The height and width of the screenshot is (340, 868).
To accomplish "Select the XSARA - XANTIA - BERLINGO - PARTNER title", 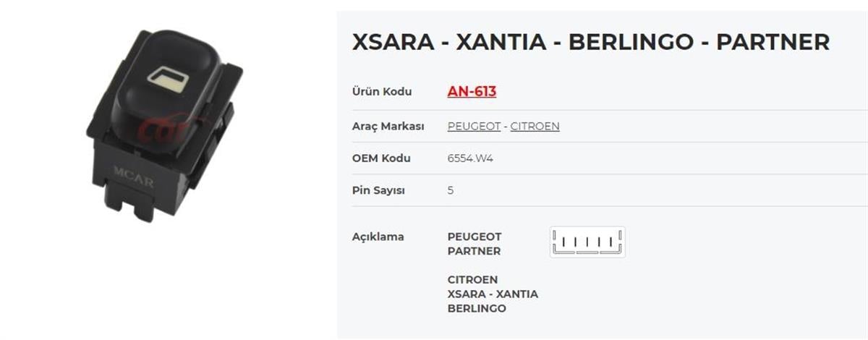I will click(590, 42).
